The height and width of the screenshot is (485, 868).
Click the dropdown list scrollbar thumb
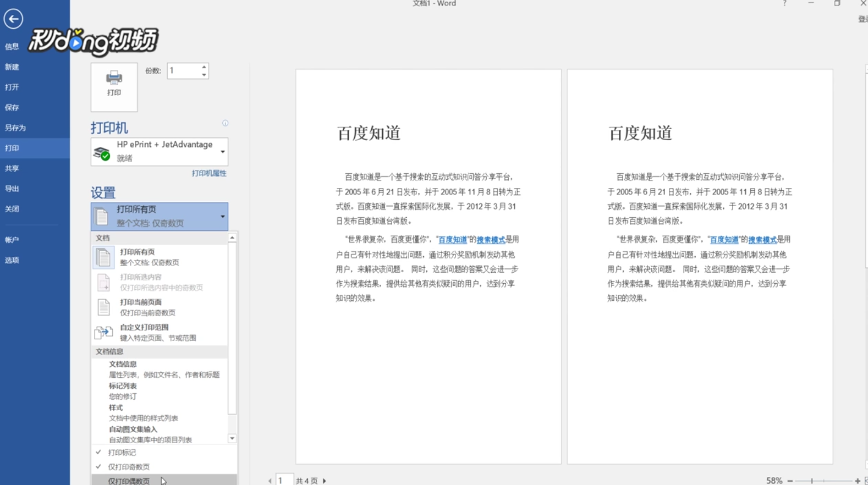pos(232,329)
